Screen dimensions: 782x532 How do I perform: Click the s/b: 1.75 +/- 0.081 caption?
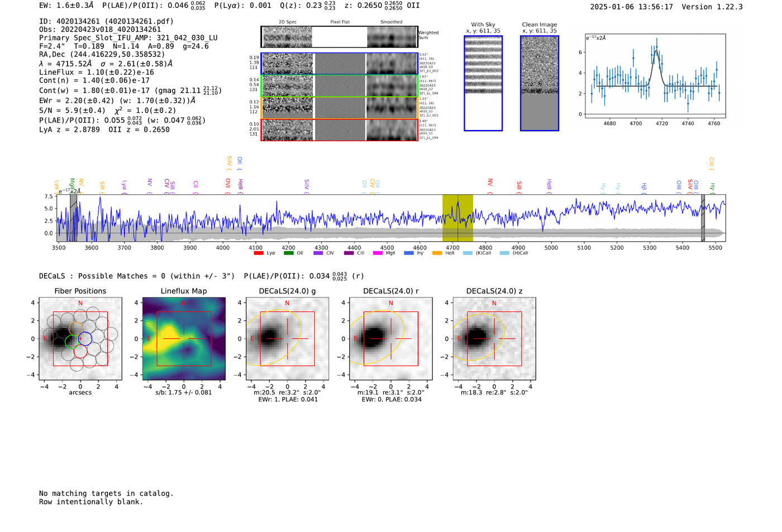(184, 392)
